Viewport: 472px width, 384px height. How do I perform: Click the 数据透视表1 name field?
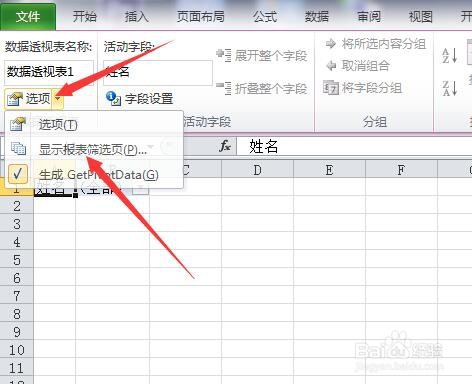[x=49, y=72]
